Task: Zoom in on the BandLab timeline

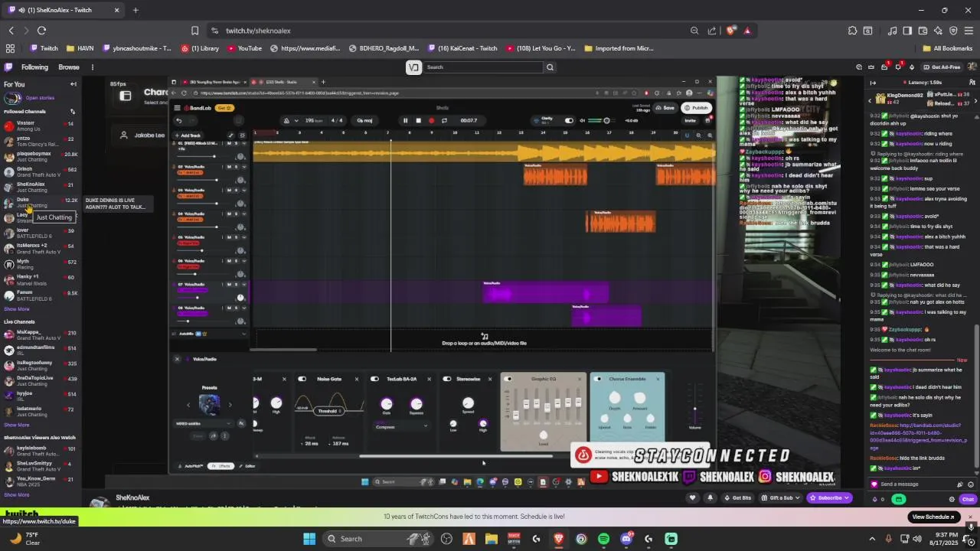Action: pyautogui.click(x=709, y=135)
